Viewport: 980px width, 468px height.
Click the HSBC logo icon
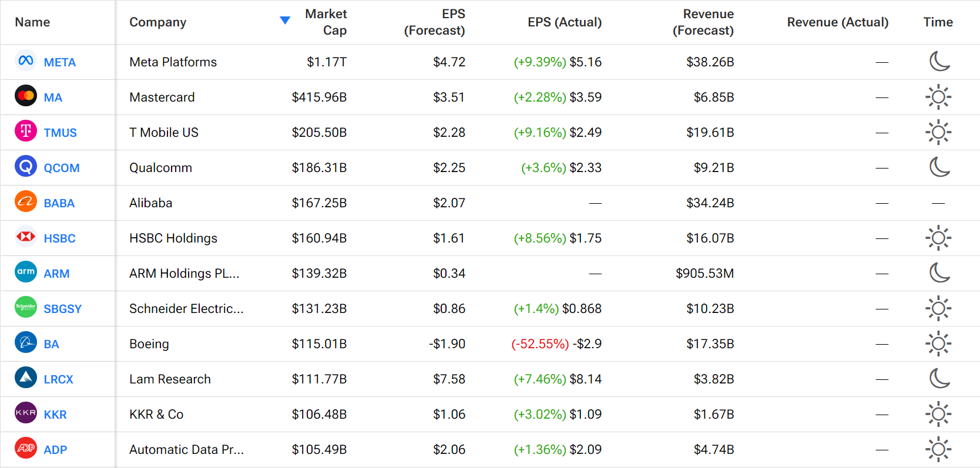26,237
